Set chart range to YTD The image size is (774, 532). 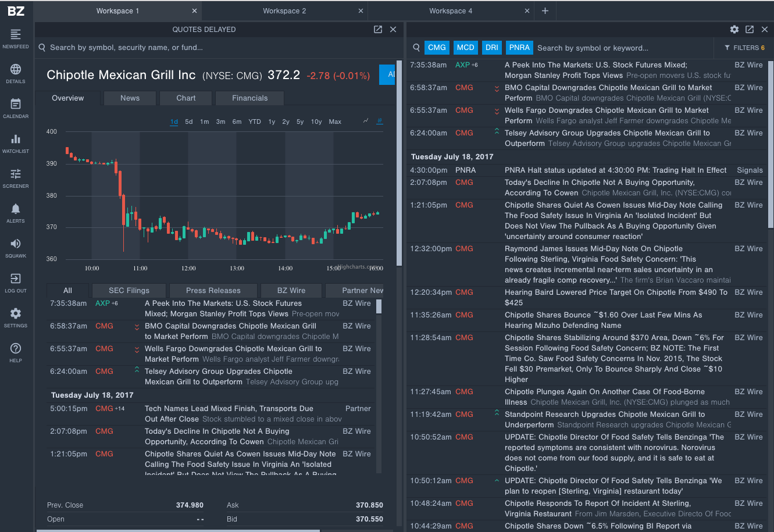click(x=255, y=122)
